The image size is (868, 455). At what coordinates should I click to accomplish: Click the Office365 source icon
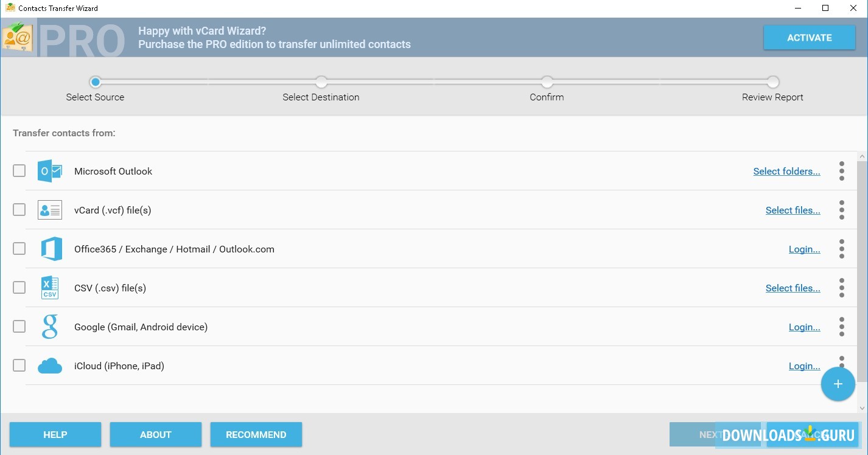click(51, 249)
